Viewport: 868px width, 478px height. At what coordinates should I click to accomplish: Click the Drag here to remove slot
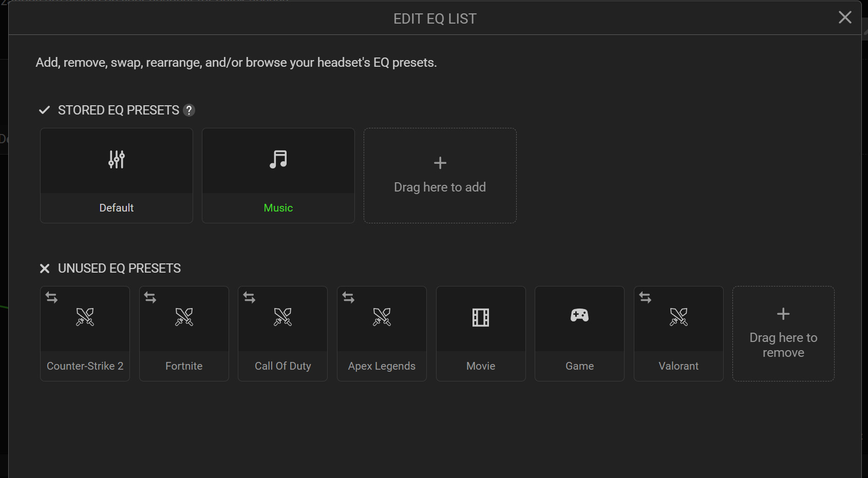click(x=783, y=334)
